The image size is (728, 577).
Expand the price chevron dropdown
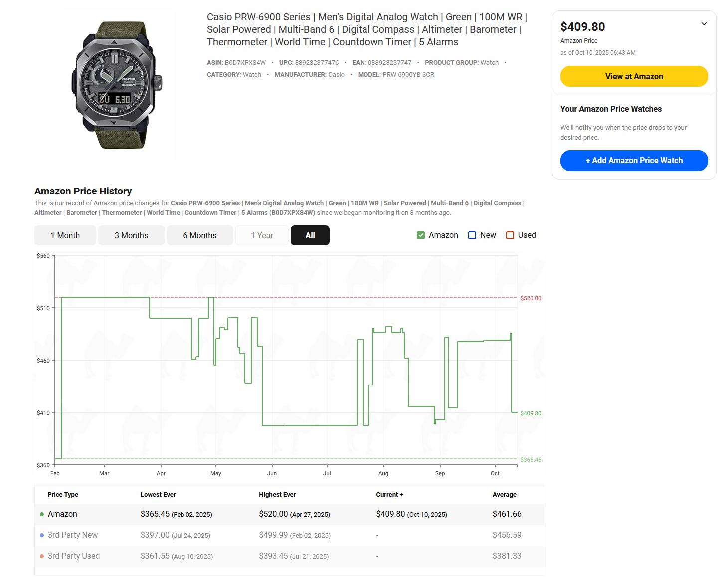click(x=704, y=24)
